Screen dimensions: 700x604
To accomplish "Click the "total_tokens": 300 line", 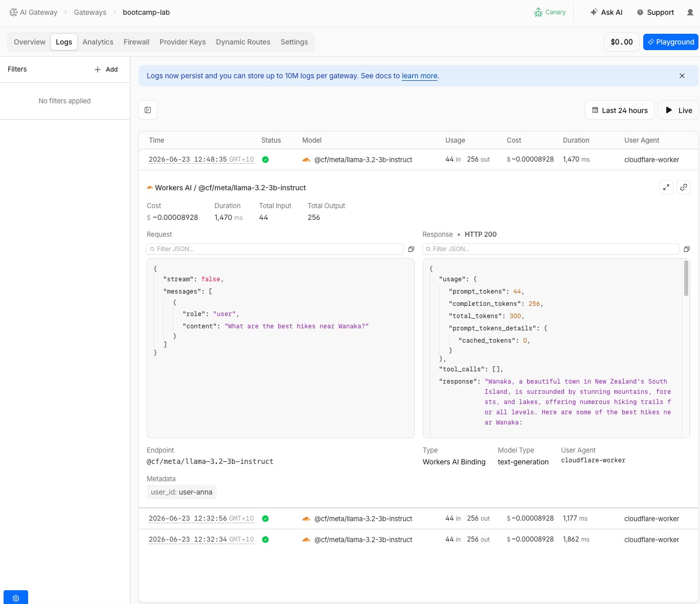I will pos(487,316).
